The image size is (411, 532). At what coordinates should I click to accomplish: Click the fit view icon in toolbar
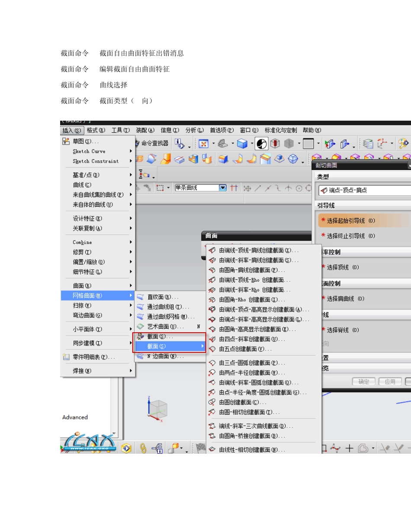tap(203, 143)
